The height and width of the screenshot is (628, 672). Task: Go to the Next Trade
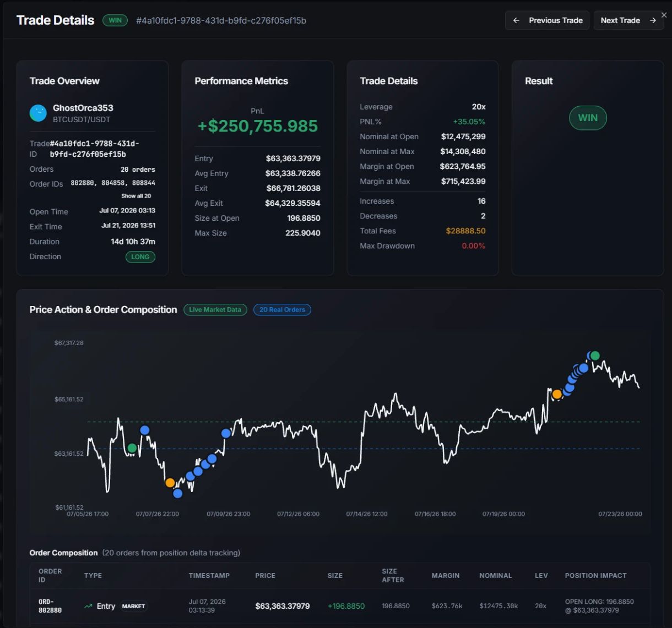point(628,20)
